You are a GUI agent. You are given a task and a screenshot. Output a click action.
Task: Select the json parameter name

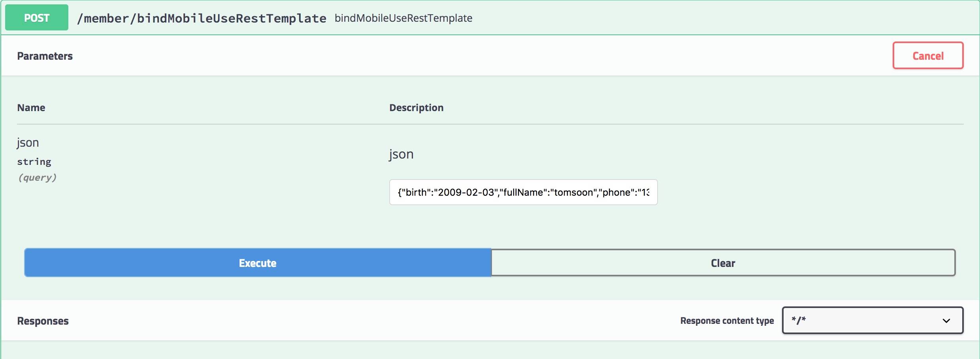click(x=28, y=142)
